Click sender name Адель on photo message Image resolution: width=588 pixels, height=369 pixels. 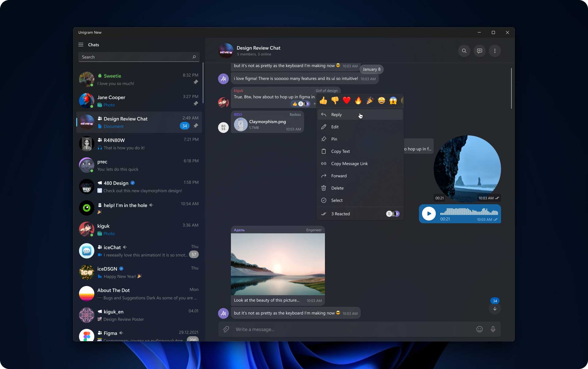coord(239,230)
